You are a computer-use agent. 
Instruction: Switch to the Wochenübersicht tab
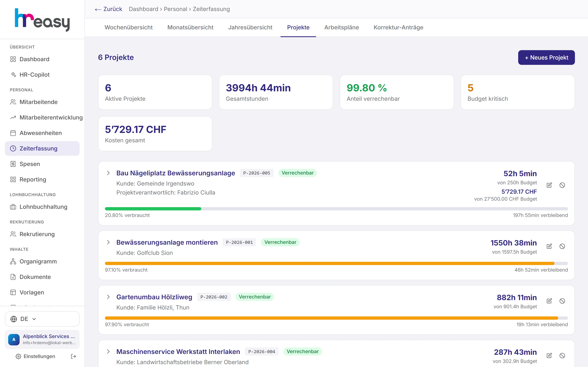[129, 28]
